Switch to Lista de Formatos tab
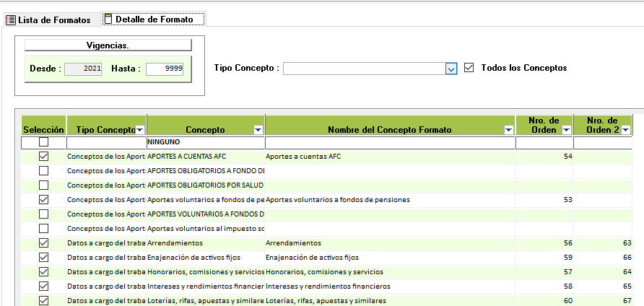The height and width of the screenshot is (306, 644). coord(54,19)
